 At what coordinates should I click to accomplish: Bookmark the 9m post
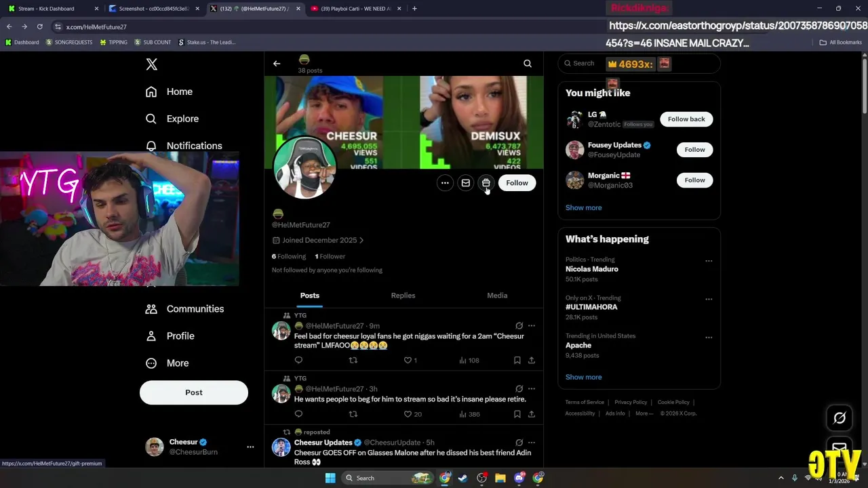coord(517,361)
